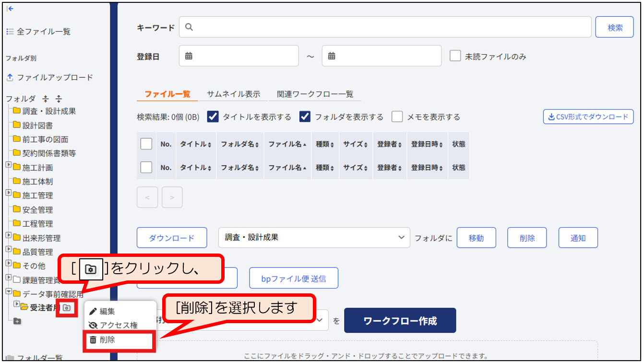Select the 工程管理 folder
644x363 pixels.
coord(37,224)
